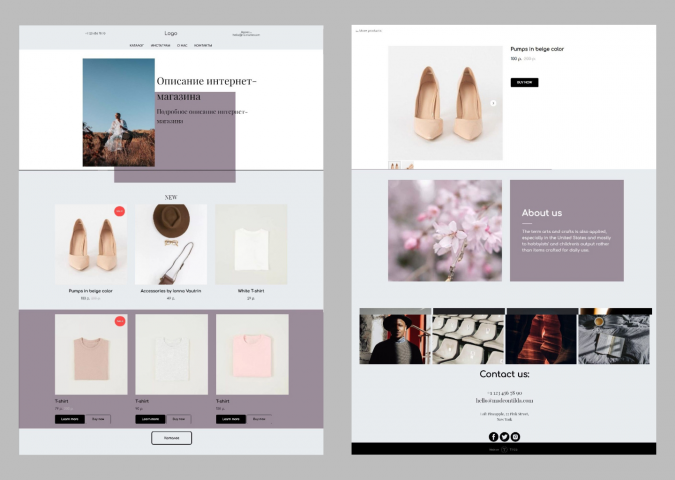Open the О НАС menu item

click(182, 45)
